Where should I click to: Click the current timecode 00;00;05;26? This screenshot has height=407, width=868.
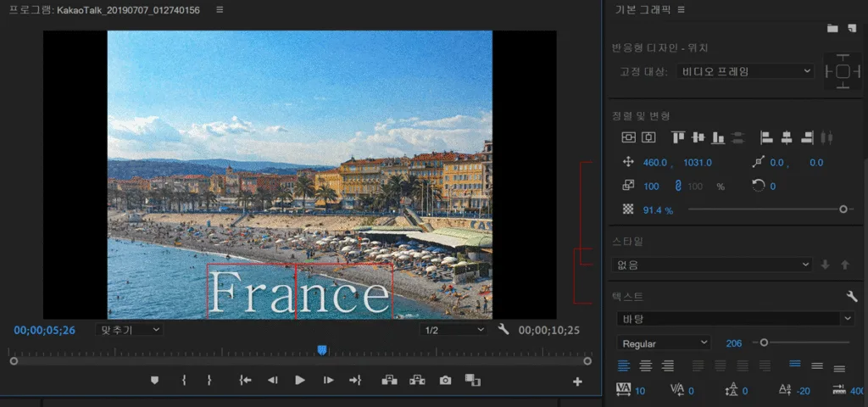(x=44, y=331)
